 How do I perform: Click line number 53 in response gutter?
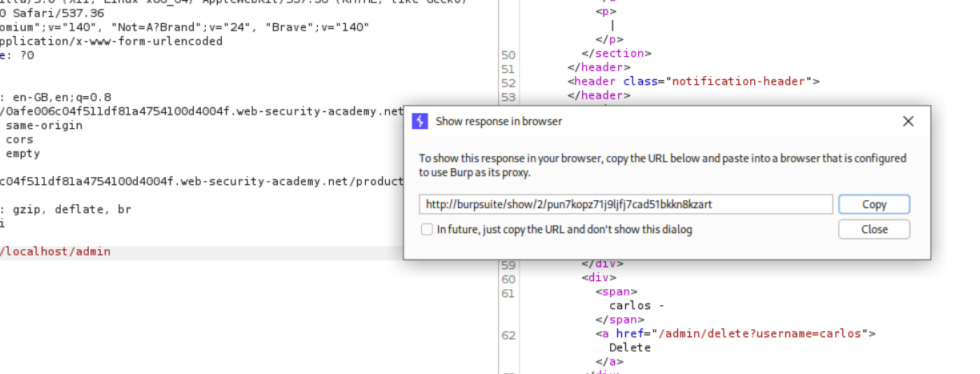[x=508, y=96]
